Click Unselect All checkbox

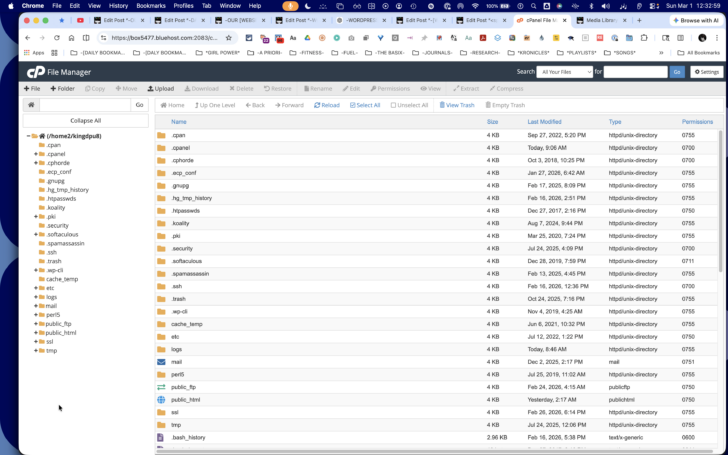tap(393, 105)
